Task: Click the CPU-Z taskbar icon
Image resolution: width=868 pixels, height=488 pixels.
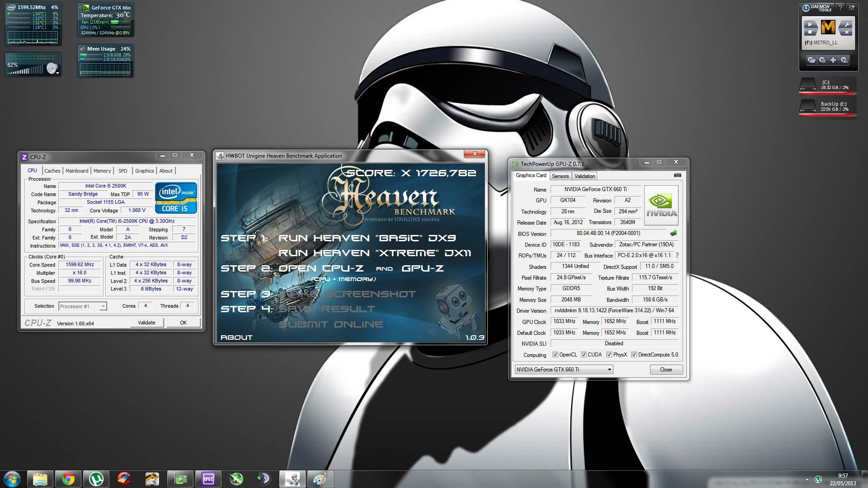Action: click(x=208, y=479)
